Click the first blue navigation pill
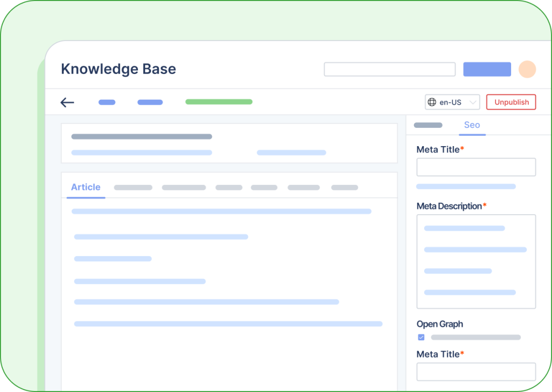552x392 pixels. (x=106, y=102)
